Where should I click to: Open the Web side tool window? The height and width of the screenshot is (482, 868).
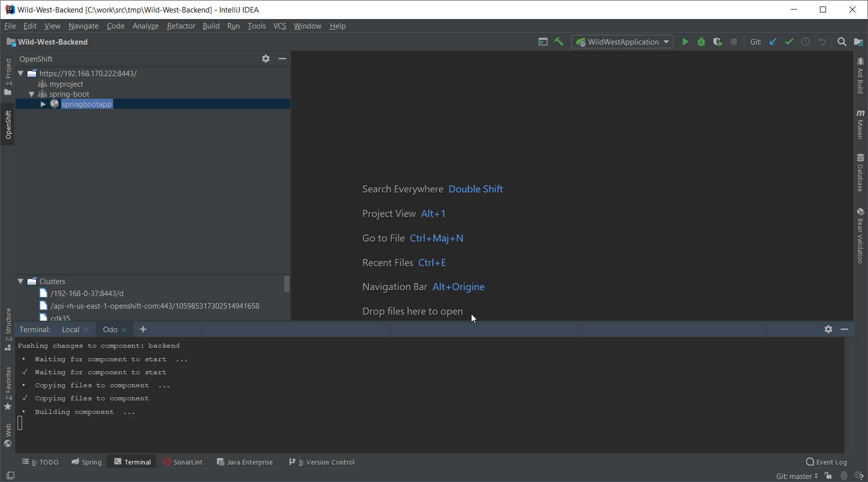coord(8,435)
